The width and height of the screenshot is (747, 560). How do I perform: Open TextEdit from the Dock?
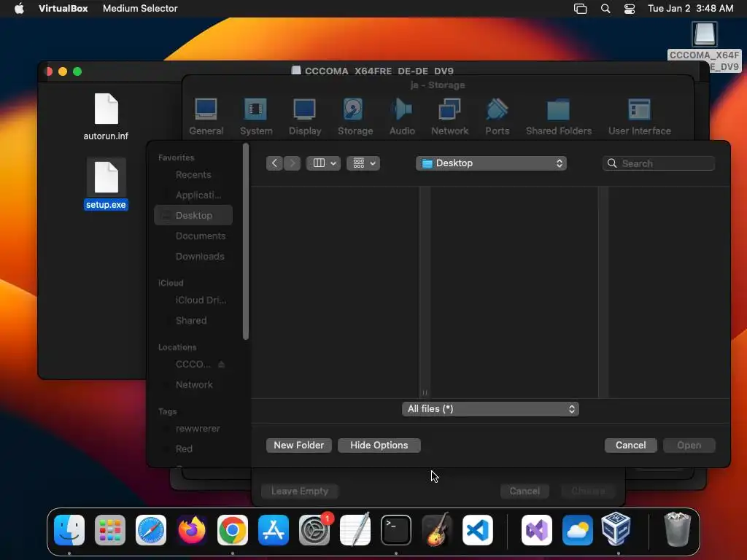pyautogui.click(x=355, y=530)
